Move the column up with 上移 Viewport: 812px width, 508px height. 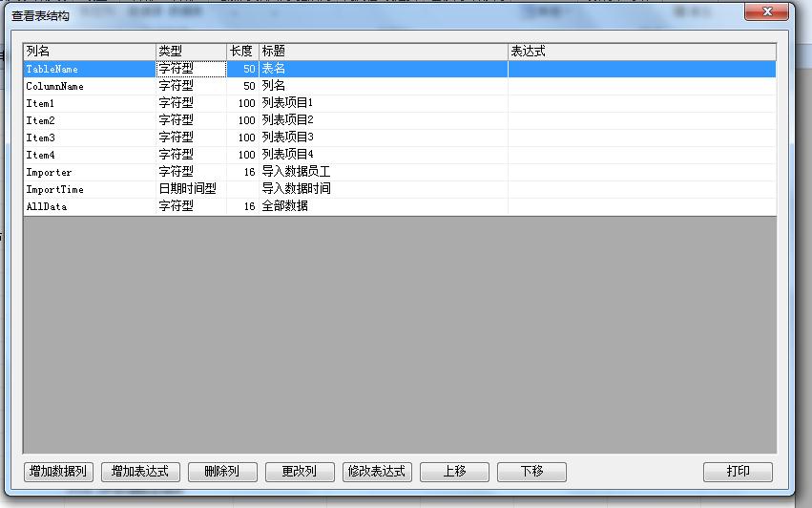pos(454,472)
